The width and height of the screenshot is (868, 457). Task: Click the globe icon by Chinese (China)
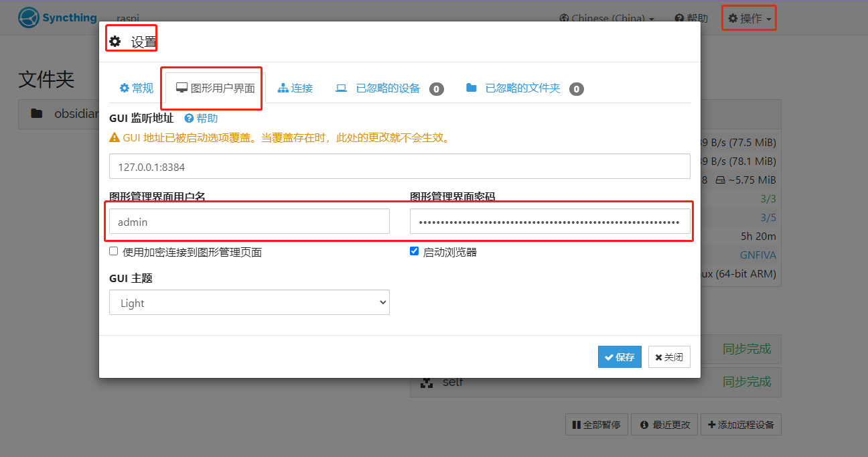(x=564, y=19)
